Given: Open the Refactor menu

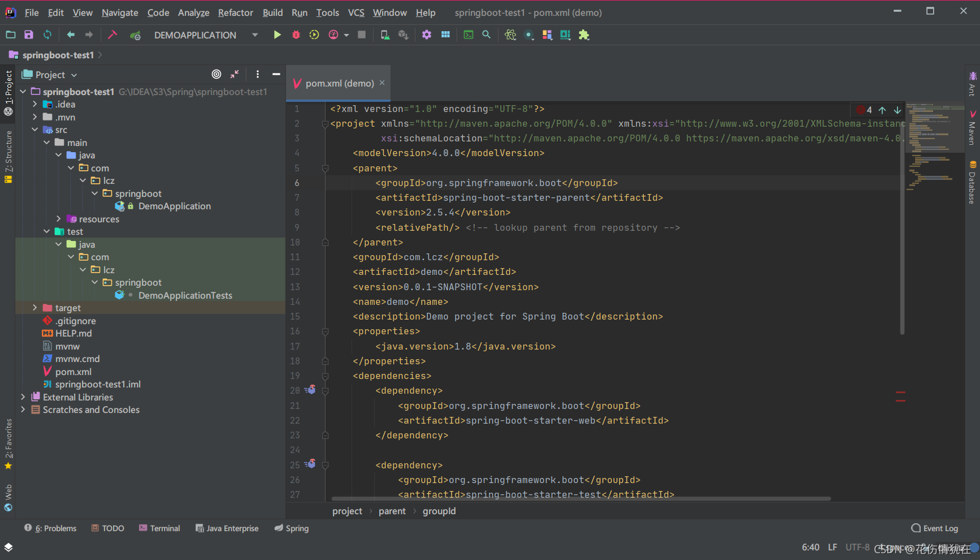Looking at the screenshot, I should click(x=236, y=12).
